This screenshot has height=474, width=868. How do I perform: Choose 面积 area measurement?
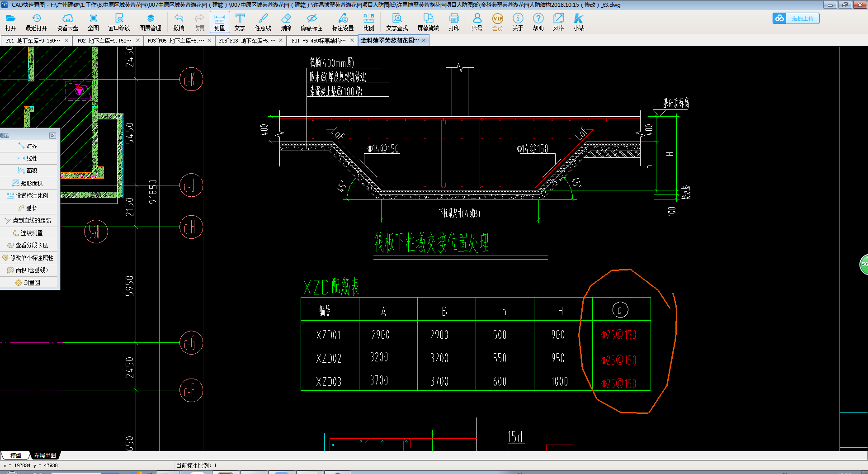tap(29, 171)
